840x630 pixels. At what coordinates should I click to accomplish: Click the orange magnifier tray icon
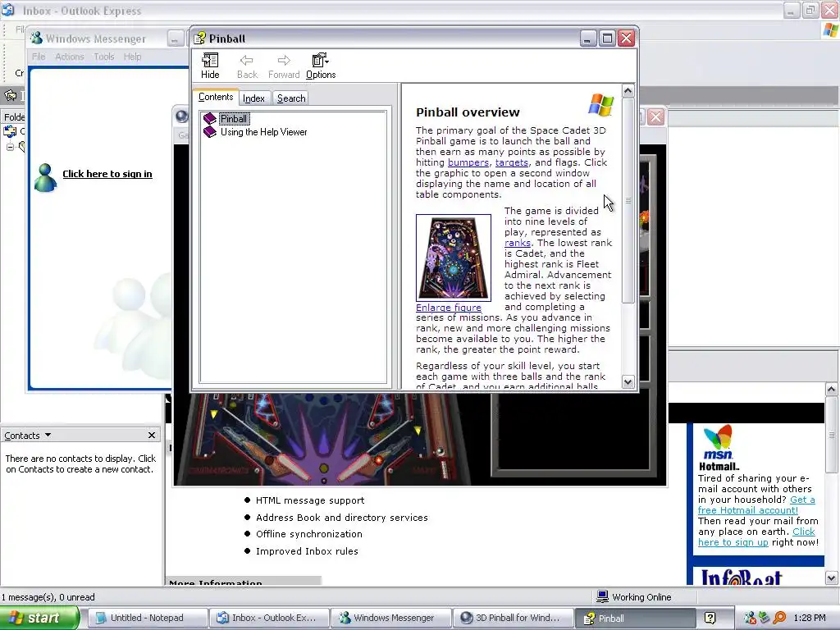[779, 619]
